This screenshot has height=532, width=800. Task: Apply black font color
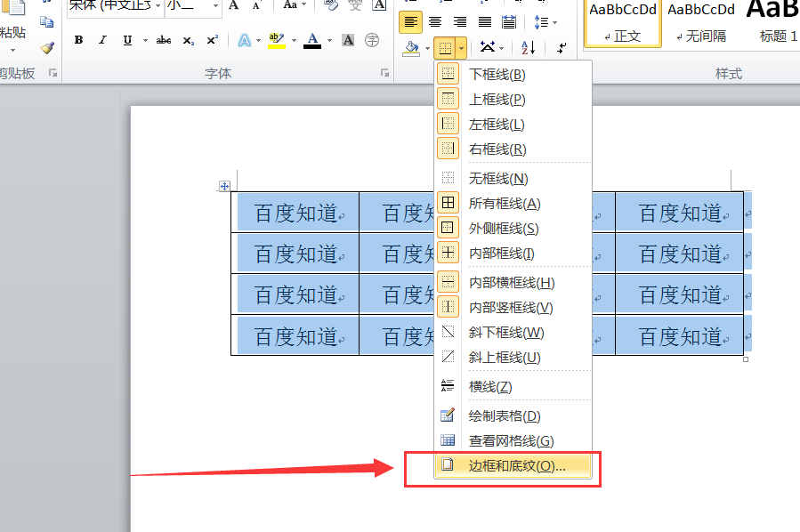tap(312, 40)
